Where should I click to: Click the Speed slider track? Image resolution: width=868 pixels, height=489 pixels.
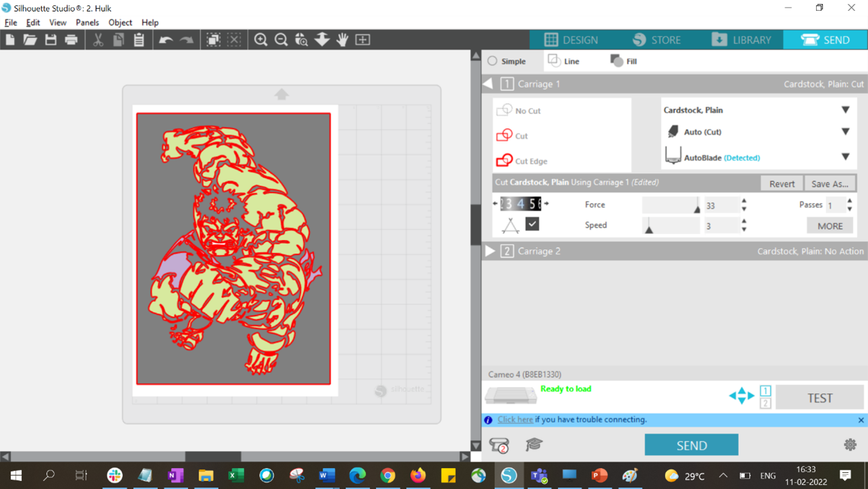[x=671, y=225]
